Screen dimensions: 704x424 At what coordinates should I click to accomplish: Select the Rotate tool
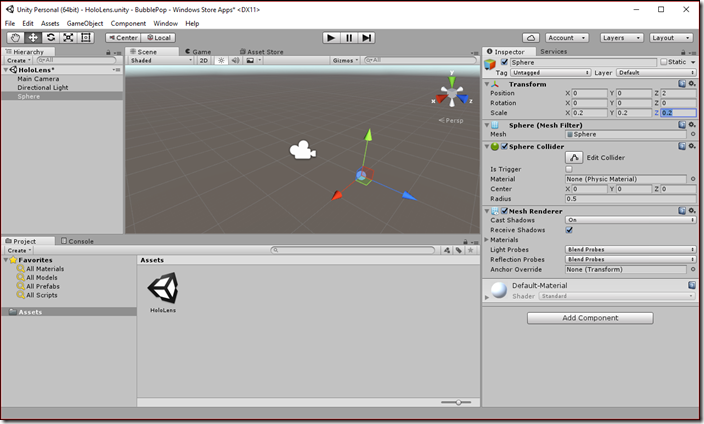51,38
